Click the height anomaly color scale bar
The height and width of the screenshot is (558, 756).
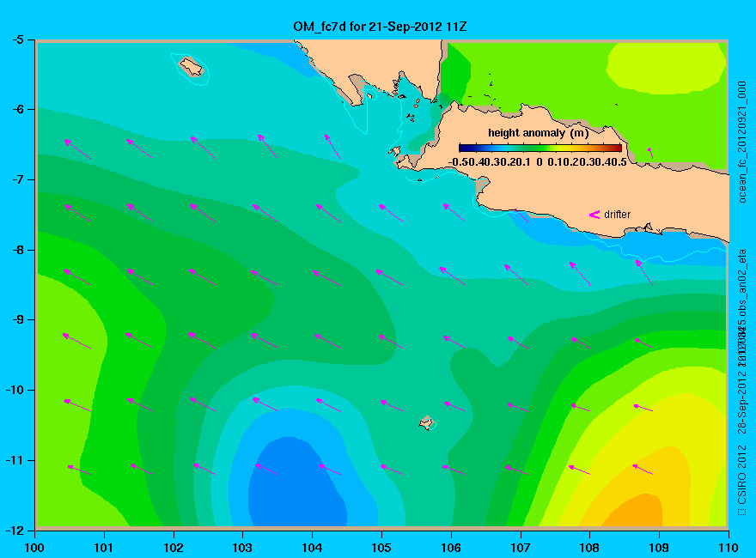[540, 148]
